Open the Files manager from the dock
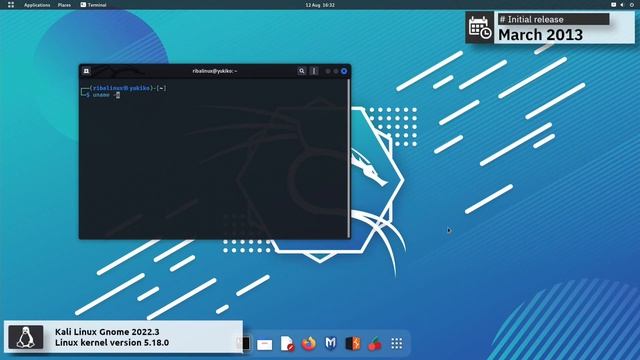This screenshot has width=640, height=360. [264, 344]
